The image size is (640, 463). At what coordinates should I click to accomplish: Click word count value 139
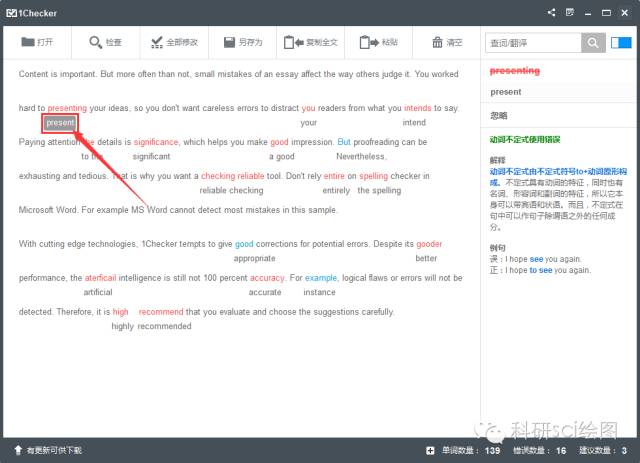coord(492,450)
